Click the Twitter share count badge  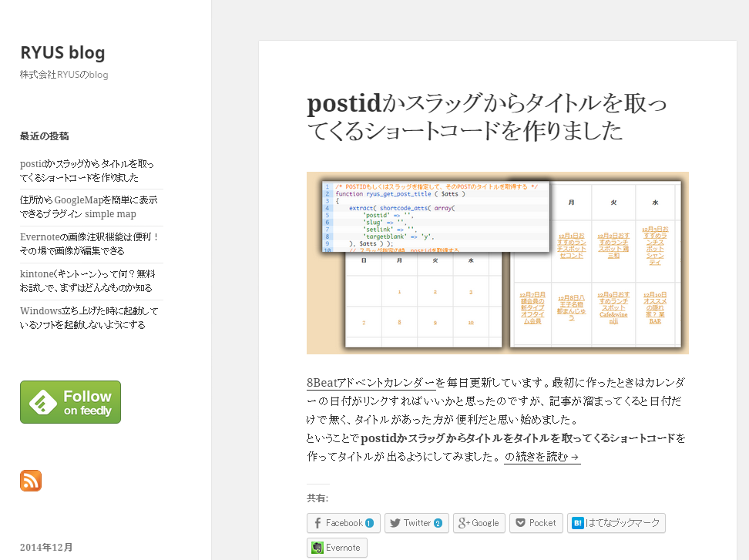[438, 524]
